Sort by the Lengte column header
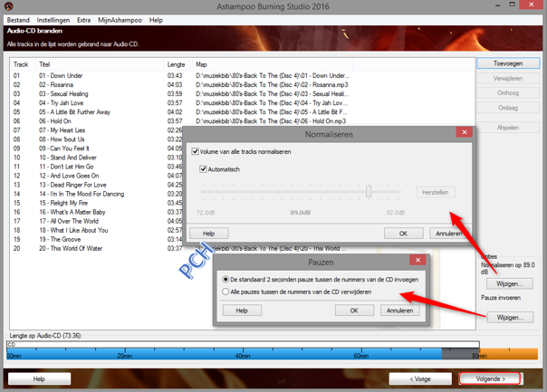The height and width of the screenshot is (392, 547). click(177, 64)
